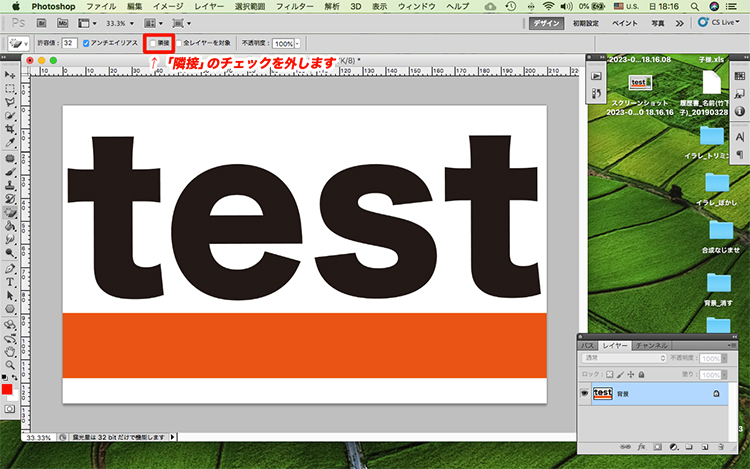
Task: Launch Adobe Bridge (Br) button
Action: point(40,22)
